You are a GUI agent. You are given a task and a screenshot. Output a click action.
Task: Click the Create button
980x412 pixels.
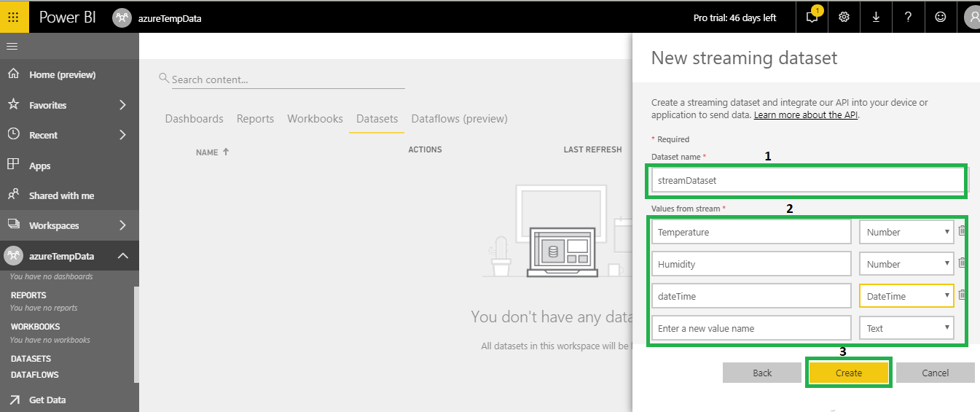coord(849,373)
